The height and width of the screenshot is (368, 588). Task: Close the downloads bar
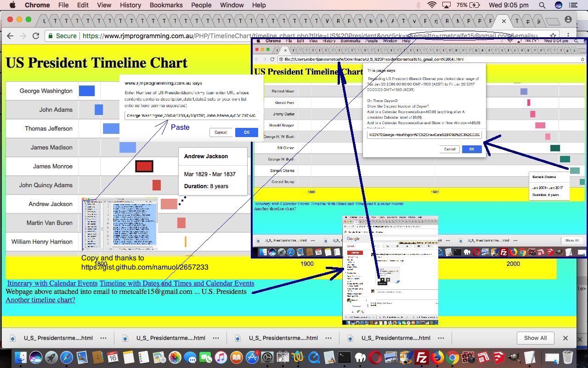[x=565, y=338]
